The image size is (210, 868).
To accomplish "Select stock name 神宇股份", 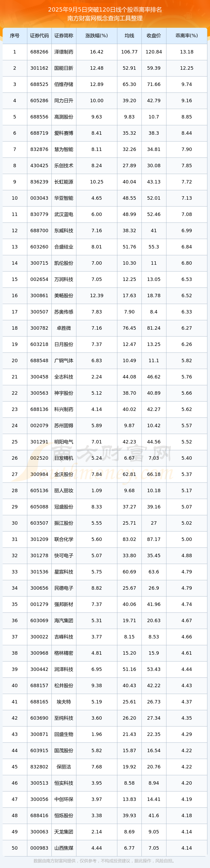I will [x=64, y=393].
